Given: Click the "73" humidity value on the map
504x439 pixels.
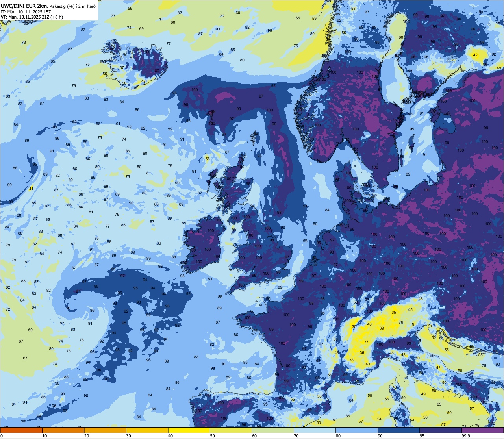Looking at the screenshot, I should [24, 43].
